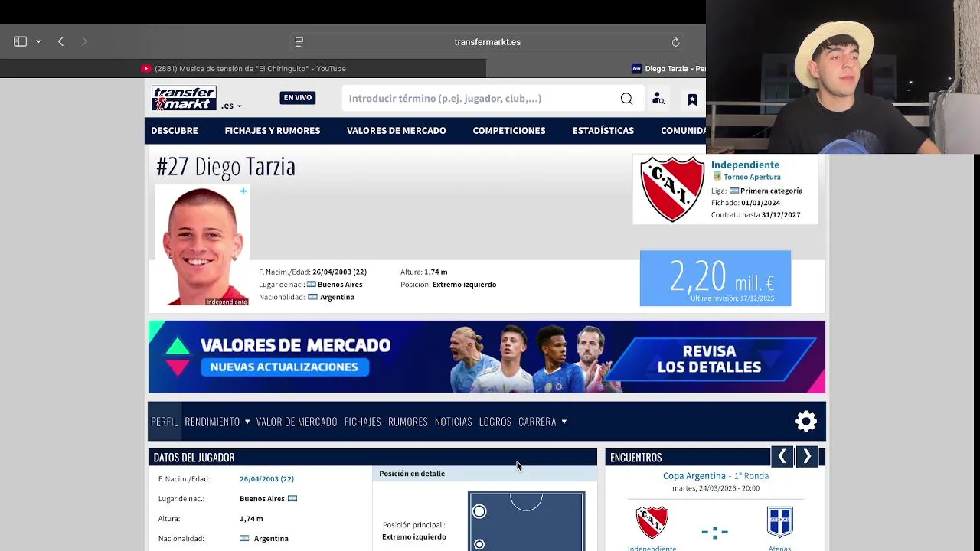The height and width of the screenshot is (551, 980).
Task: Select the NOTICIAS tab
Action: [453, 422]
